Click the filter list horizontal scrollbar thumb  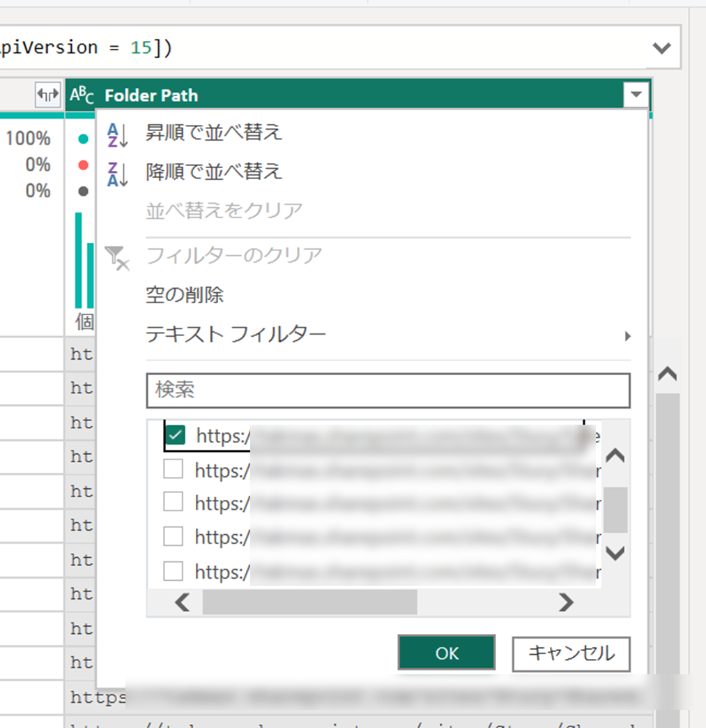tap(309, 602)
